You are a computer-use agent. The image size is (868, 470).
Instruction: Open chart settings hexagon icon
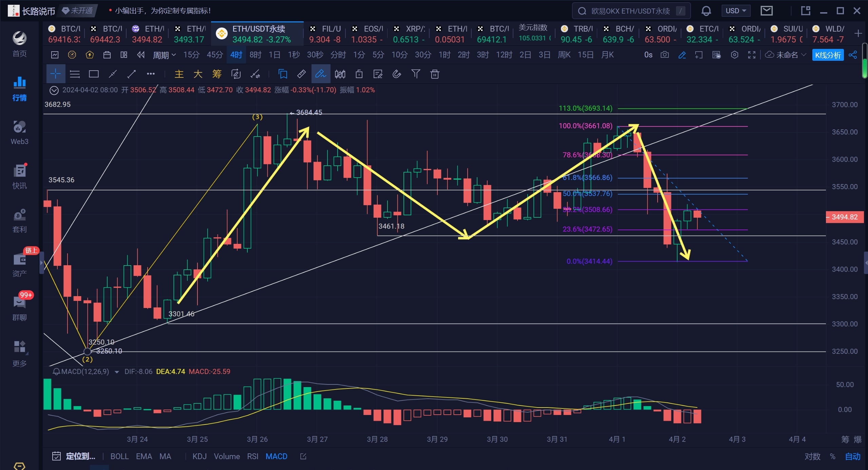[x=735, y=55]
